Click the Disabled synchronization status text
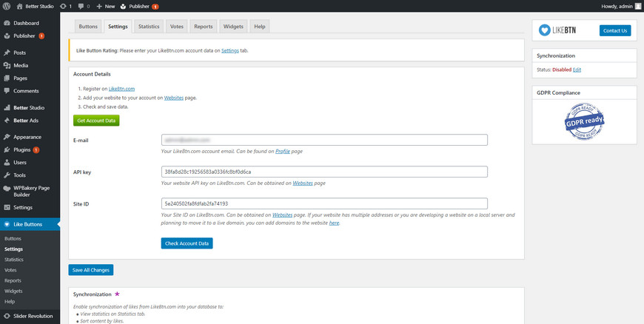Viewport: 644px width, 324px height. [x=562, y=70]
